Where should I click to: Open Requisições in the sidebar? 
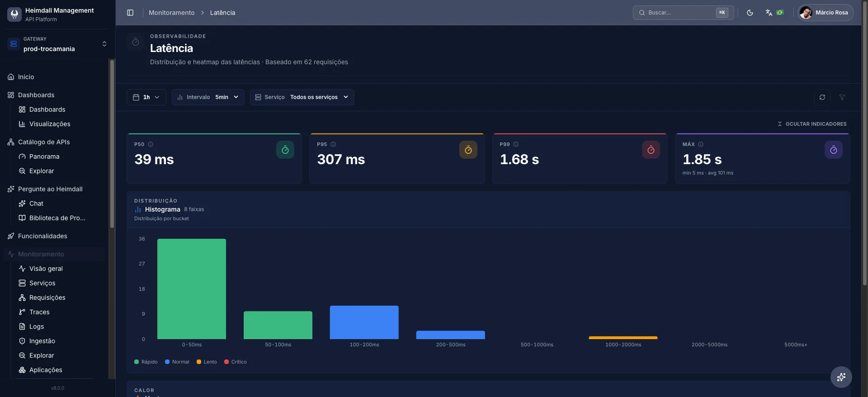60,298
